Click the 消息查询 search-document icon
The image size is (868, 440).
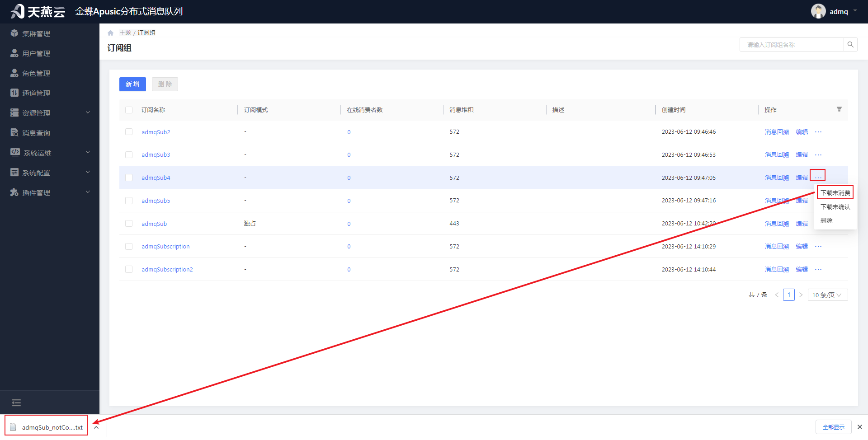pyautogui.click(x=14, y=132)
